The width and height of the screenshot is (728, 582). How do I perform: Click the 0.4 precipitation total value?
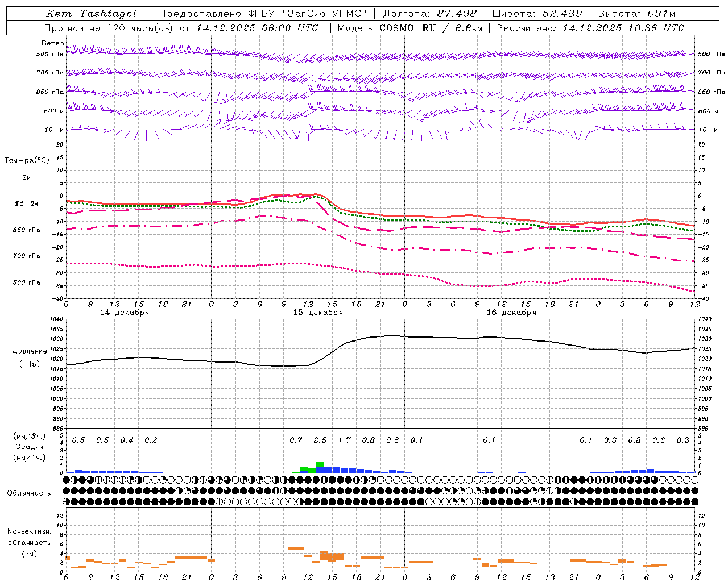click(126, 440)
